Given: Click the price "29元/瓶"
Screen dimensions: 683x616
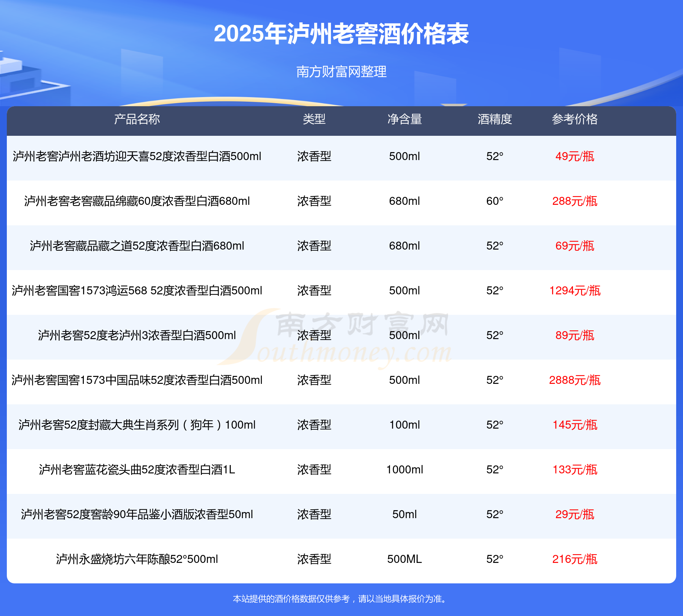Looking at the screenshot, I should [x=575, y=514].
